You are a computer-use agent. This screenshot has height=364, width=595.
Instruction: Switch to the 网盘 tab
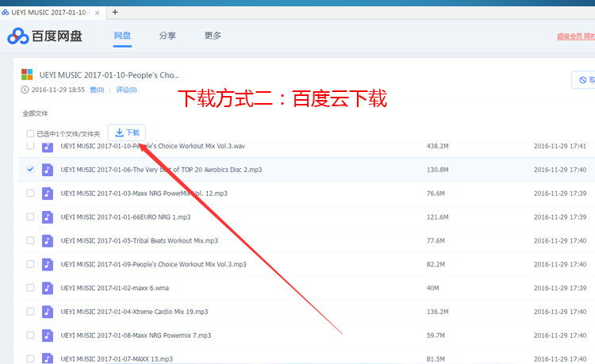[x=122, y=36]
